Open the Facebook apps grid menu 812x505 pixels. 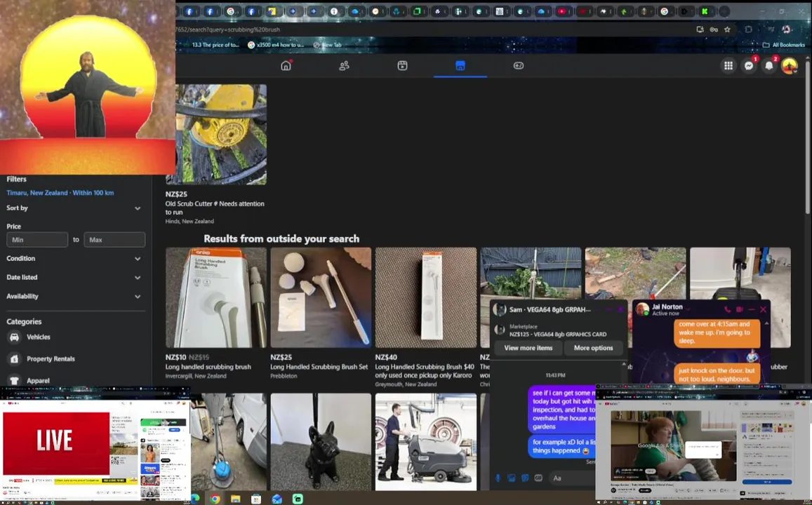(728, 66)
